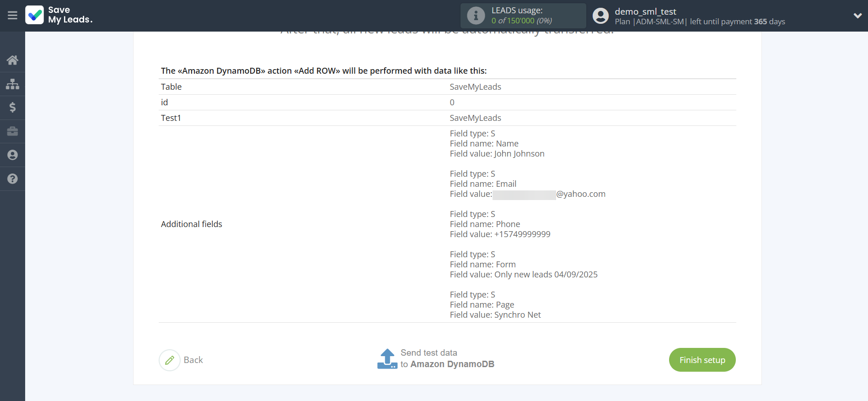The width and height of the screenshot is (868, 401).
Task: Click the Finish setup button
Action: pyautogui.click(x=702, y=360)
